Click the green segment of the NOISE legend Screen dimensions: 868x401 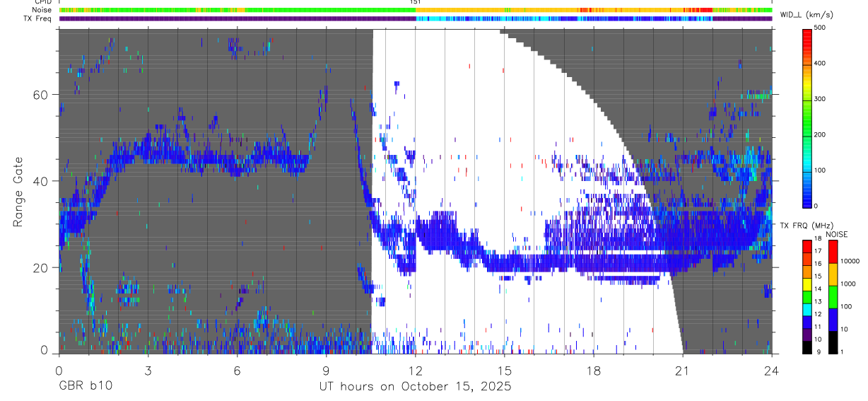pyautogui.click(x=833, y=297)
